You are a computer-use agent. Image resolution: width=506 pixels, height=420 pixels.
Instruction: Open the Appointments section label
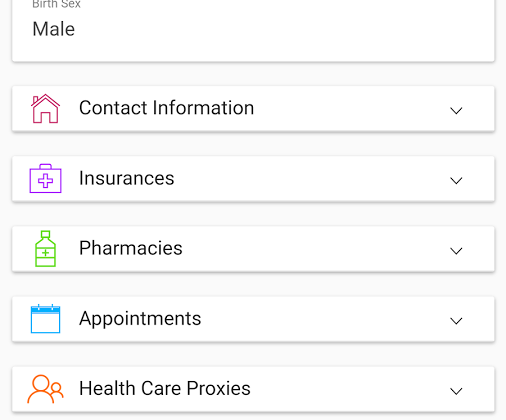(x=140, y=319)
